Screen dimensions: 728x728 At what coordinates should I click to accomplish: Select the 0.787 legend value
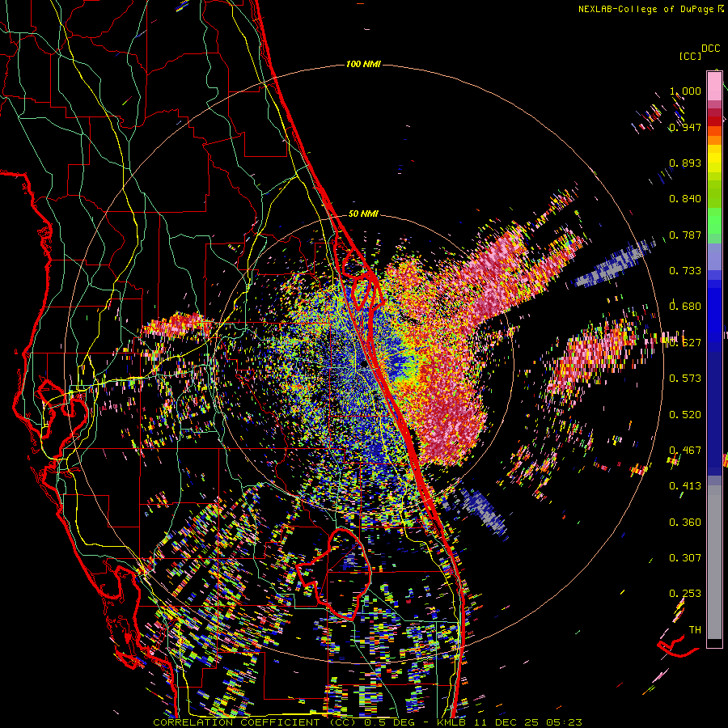click(685, 235)
